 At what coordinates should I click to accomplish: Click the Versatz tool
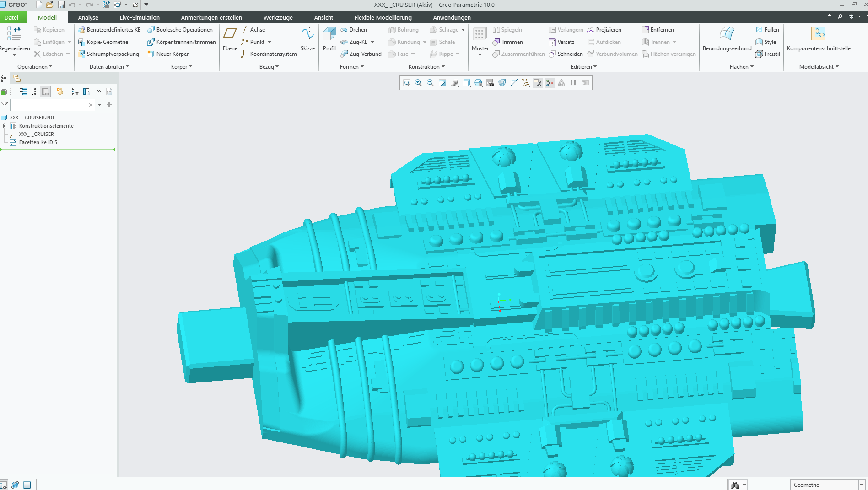(x=561, y=42)
